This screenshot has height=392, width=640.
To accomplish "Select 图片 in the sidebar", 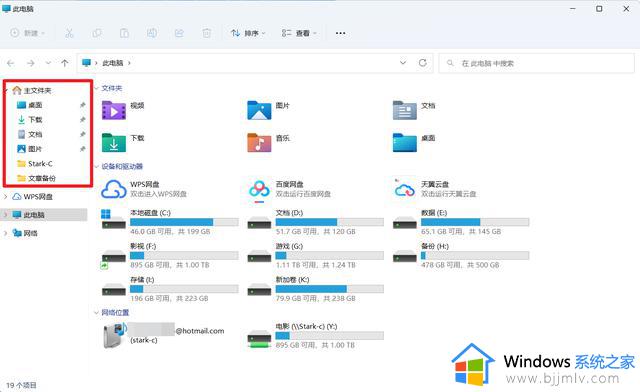I will [35, 149].
